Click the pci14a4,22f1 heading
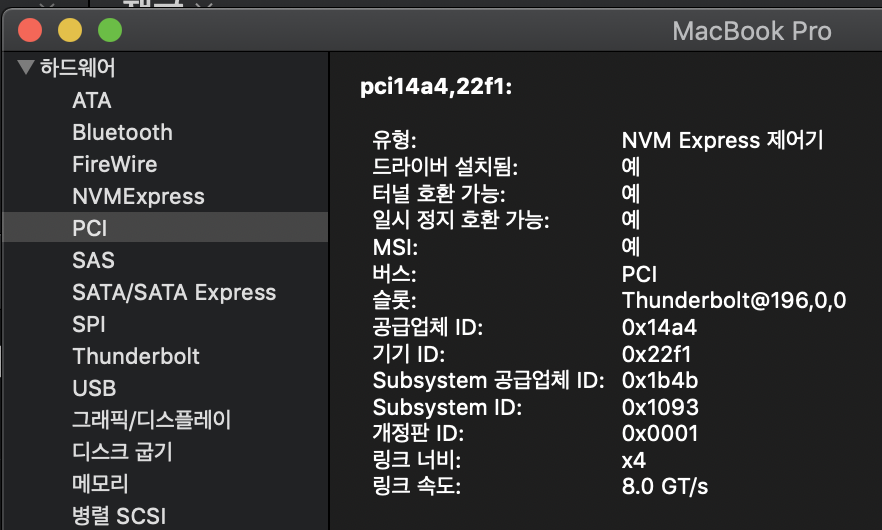882x530 pixels. (436, 86)
